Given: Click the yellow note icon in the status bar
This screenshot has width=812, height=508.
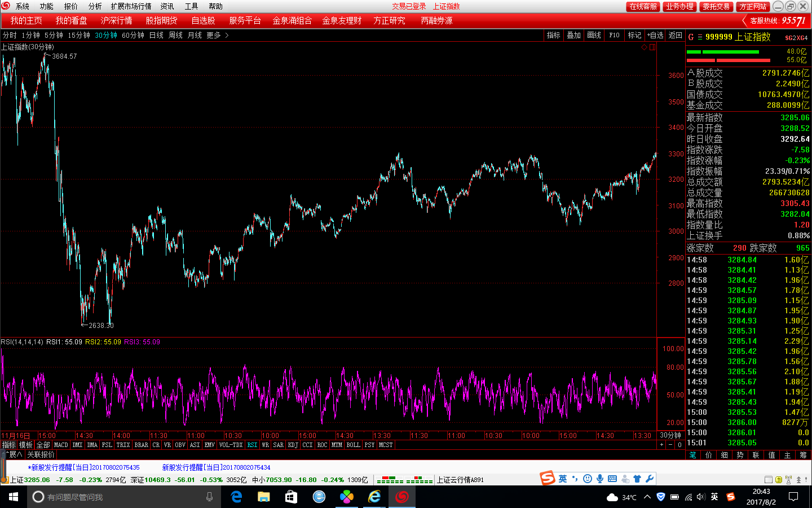Looking at the screenshot, I should click(779, 480).
